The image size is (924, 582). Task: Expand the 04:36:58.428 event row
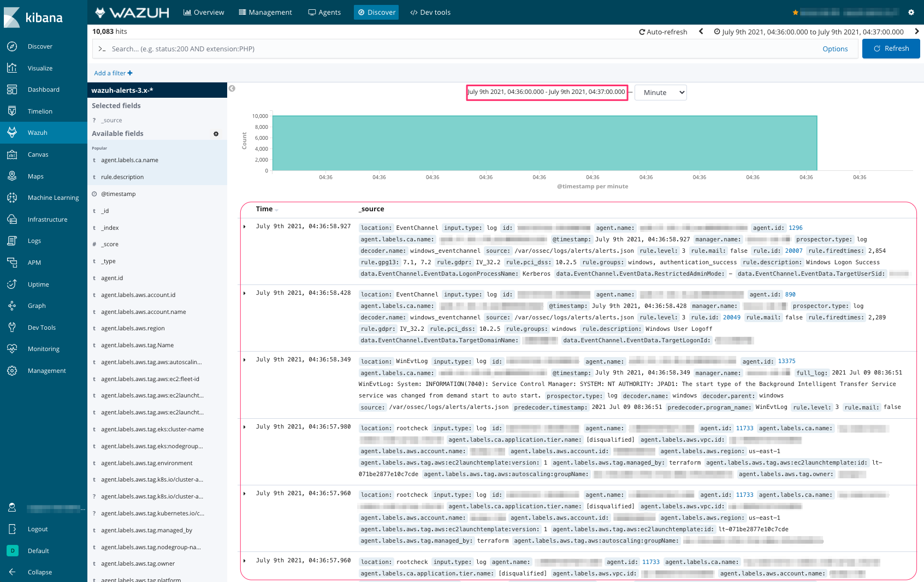point(245,293)
